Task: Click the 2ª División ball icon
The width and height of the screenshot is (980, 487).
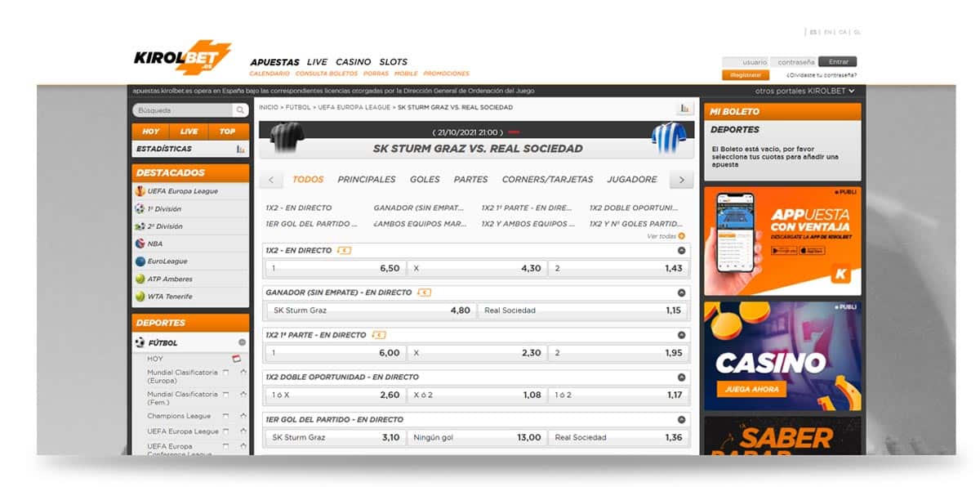Action: [x=140, y=226]
